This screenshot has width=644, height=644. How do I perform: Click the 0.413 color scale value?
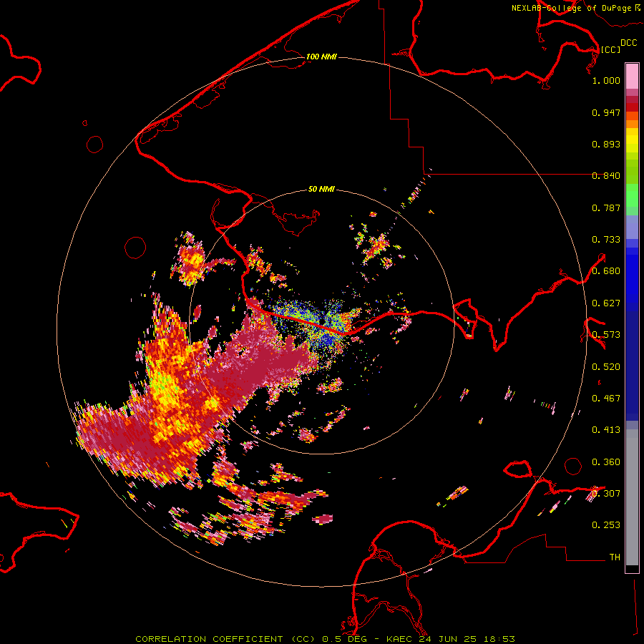[x=606, y=430]
